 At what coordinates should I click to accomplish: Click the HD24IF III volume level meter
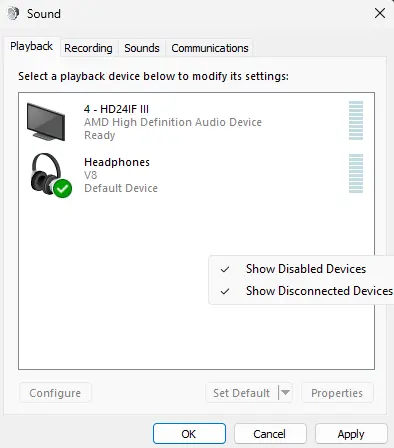(x=356, y=120)
